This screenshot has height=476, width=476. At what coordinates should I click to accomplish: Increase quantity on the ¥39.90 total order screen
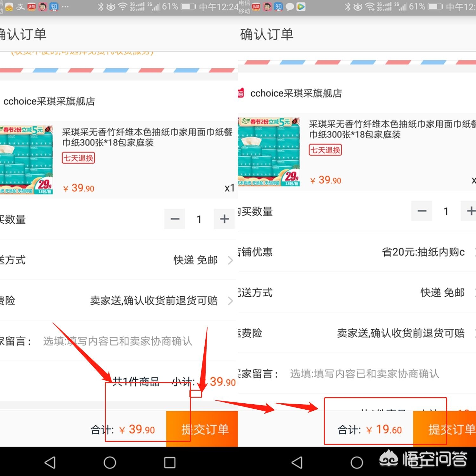224,219
